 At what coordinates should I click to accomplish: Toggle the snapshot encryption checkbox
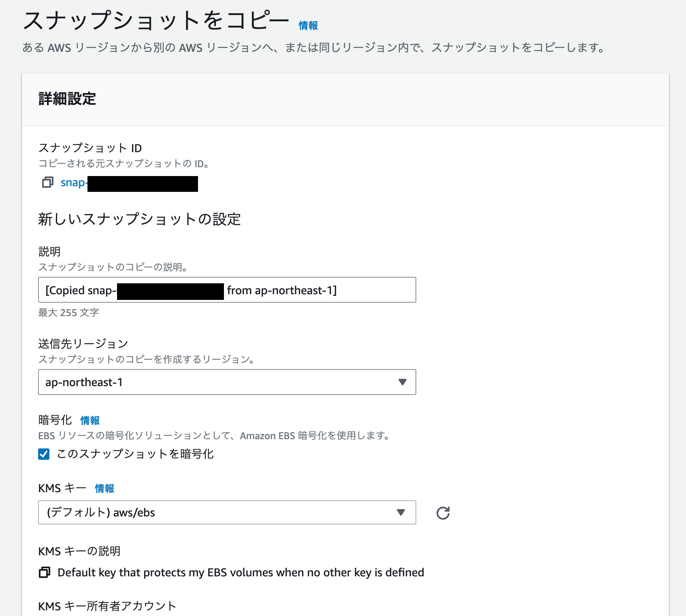click(x=43, y=454)
